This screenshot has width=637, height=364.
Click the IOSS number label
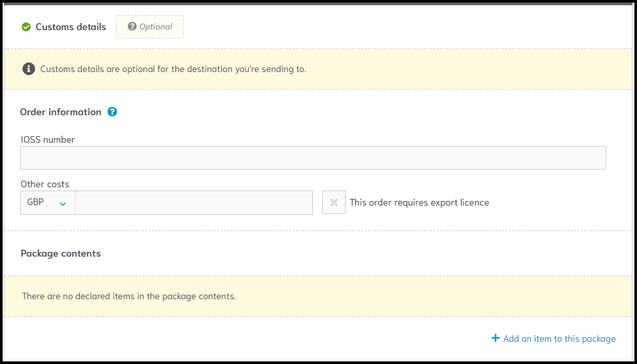[48, 139]
